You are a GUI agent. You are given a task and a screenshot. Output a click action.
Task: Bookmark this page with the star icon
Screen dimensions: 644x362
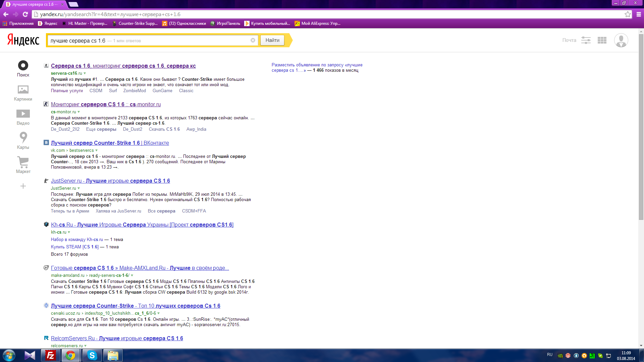tap(628, 14)
